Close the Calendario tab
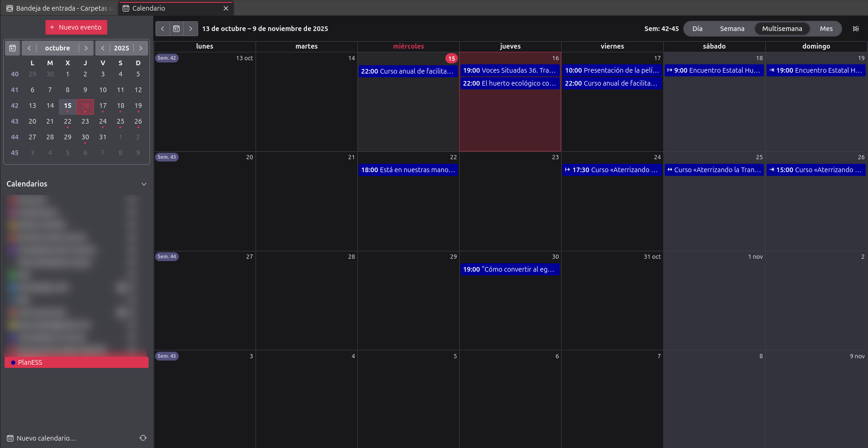Image resolution: width=868 pixels, height=448 pixels. (226, 8)
